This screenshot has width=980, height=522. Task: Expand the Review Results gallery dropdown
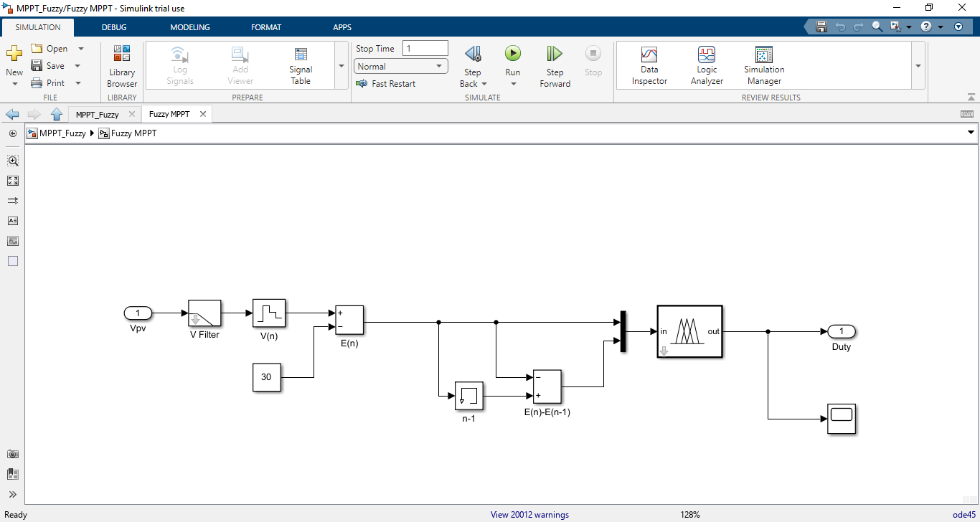918,65
